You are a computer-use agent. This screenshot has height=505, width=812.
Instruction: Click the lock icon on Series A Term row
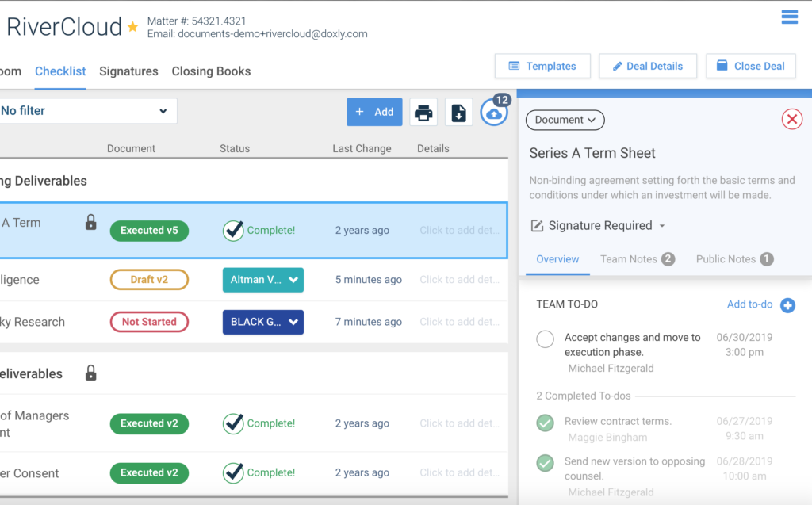point(90,223)
